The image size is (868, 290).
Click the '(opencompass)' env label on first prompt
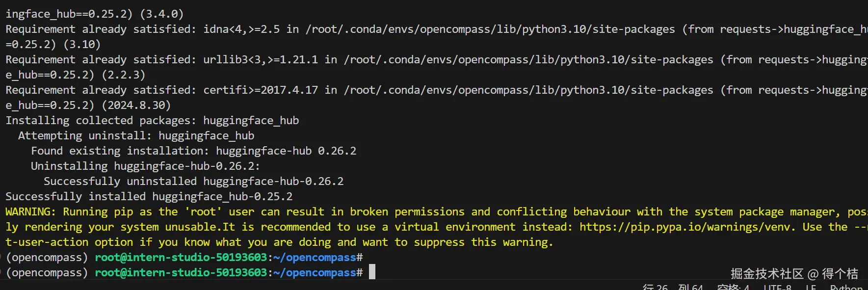pos(47,258)
